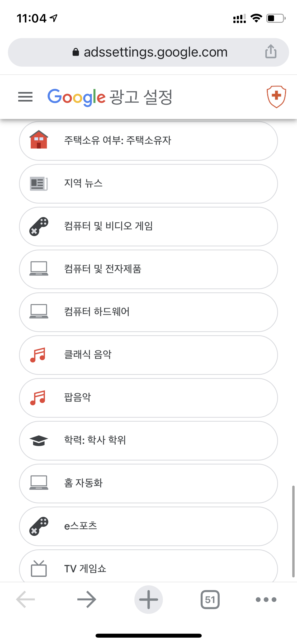This screenshot has width=297, height=644.
Task: Open the hamburger navigation menu
Action: tap(25, 97)
